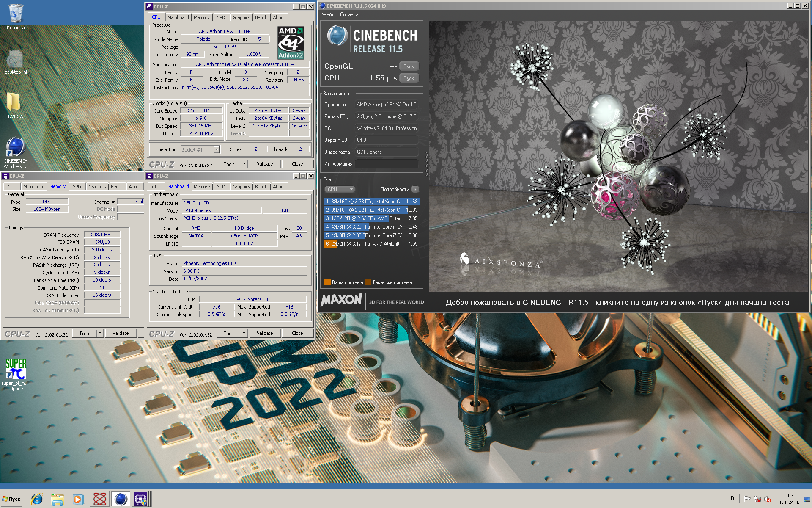
Task: Click the Пуск Start button
Action: pyautogui.click(x=11, y=499)
